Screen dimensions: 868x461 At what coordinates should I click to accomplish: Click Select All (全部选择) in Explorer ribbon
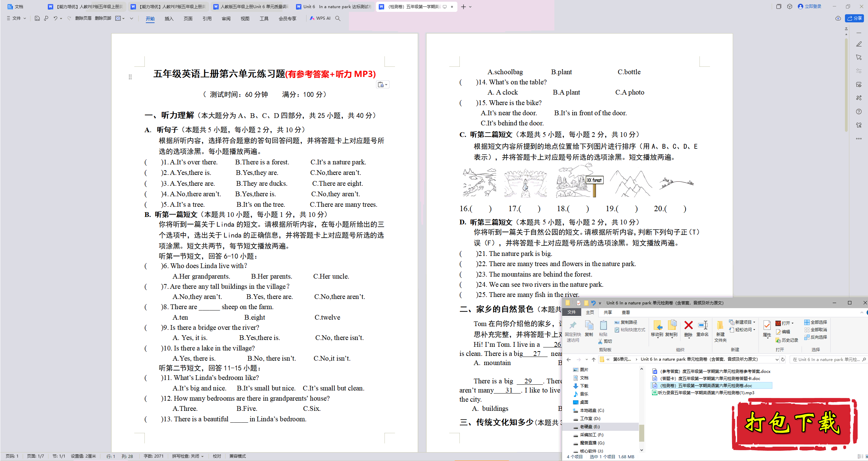click(x=816, y=322)
